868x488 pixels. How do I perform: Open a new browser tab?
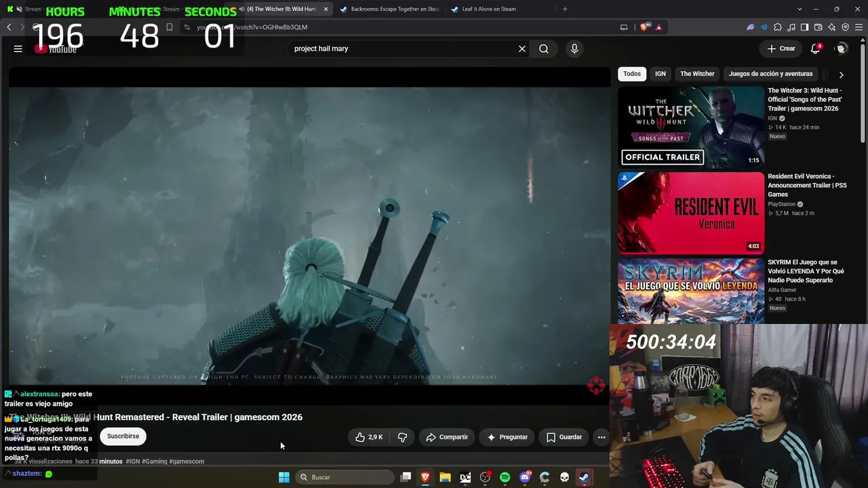click(565, 9)
